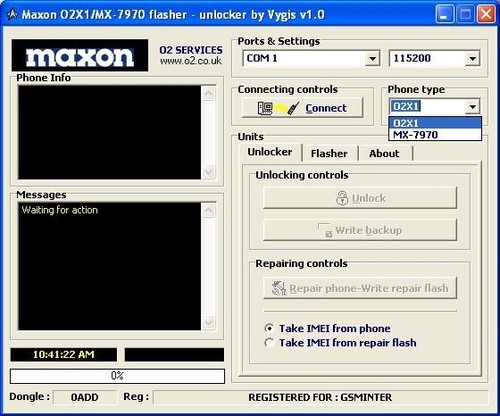Click Messages scroll-down arrow
The height and width of the screenshot is (416, 500).
(x=209, y=322)
